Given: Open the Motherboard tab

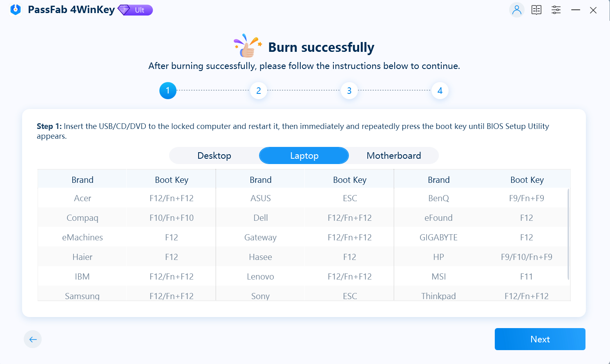Looking at the screenshot, I should [393, 155].
